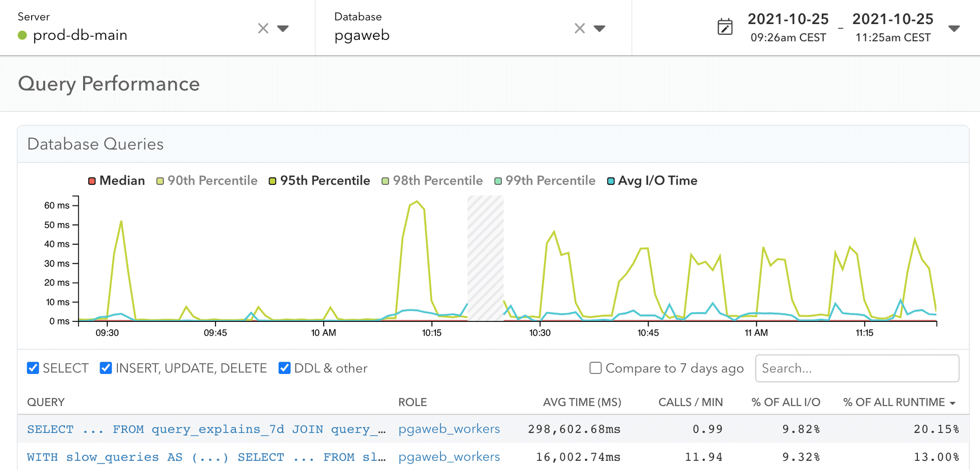Uncheck the DDL & other checkbox
Viewport: 980px width, 470px height.
pos(284,368)
